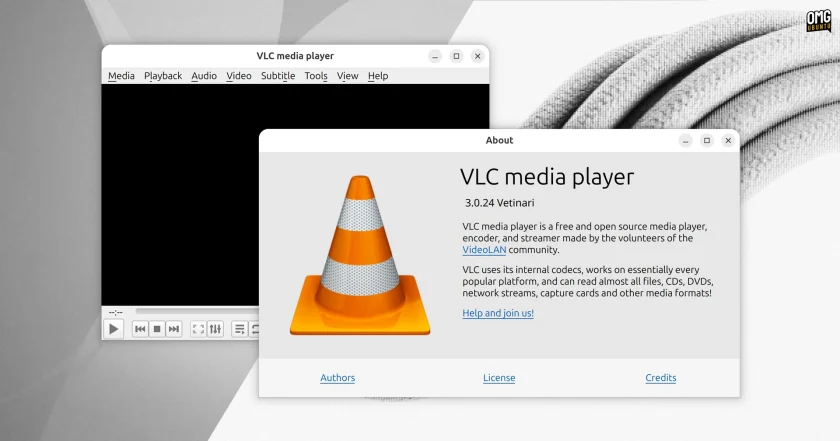Show extended settings equalizer icon

[215, 329]
